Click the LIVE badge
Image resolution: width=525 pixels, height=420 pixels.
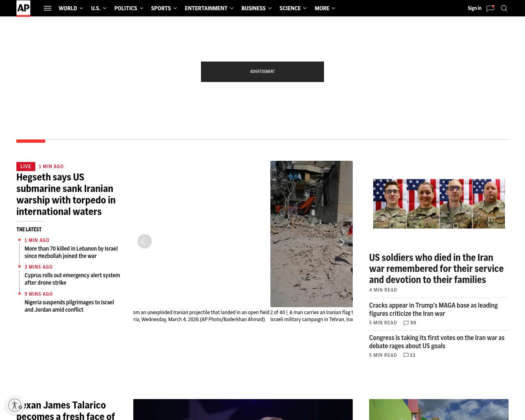click(26, 167)
